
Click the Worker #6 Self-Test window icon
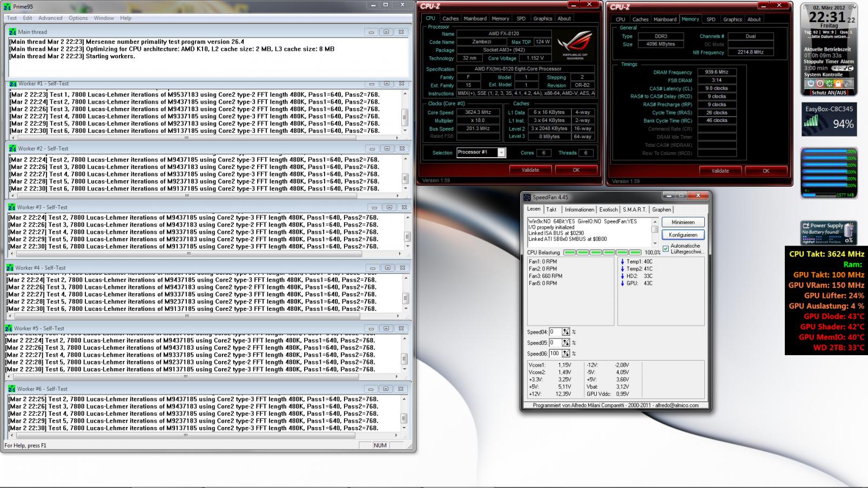(x=12, y=389)
